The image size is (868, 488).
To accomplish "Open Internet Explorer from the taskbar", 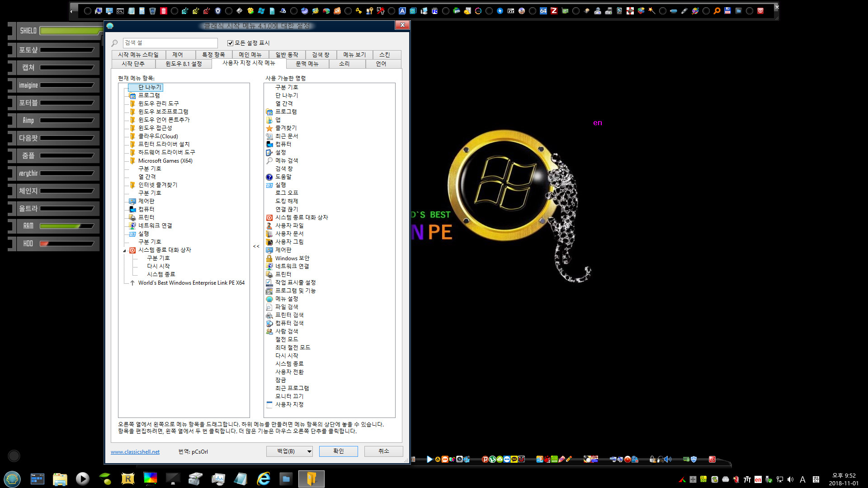I will [x=263, y=479].
